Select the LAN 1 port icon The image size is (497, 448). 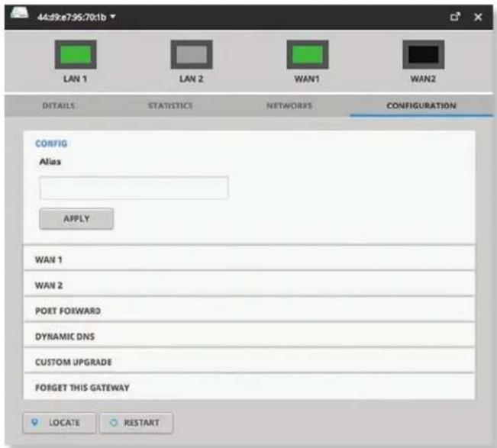tap(76, 54)
